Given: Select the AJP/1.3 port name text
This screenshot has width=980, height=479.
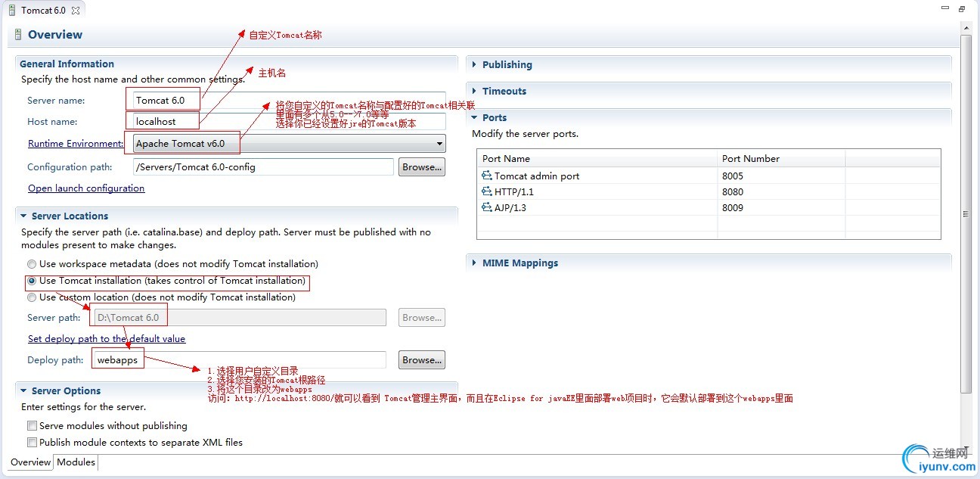Looking at the screenshot, I should coord(511,207).
